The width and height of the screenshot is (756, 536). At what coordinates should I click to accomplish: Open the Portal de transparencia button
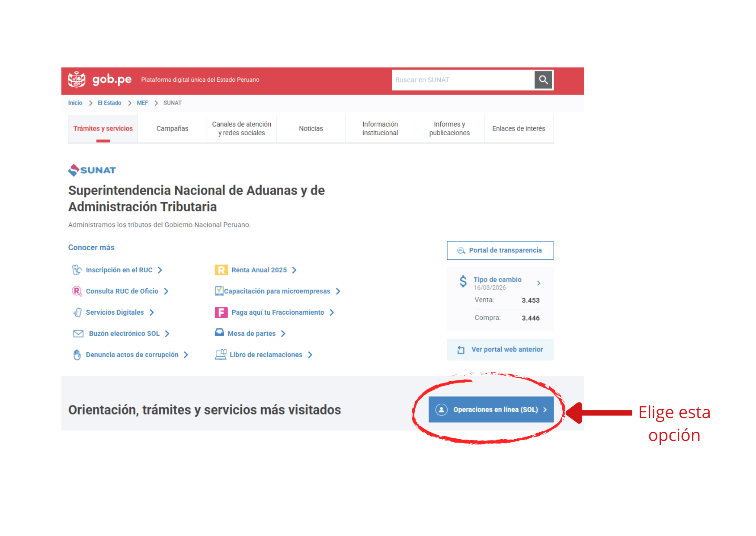tap(500, 250)
